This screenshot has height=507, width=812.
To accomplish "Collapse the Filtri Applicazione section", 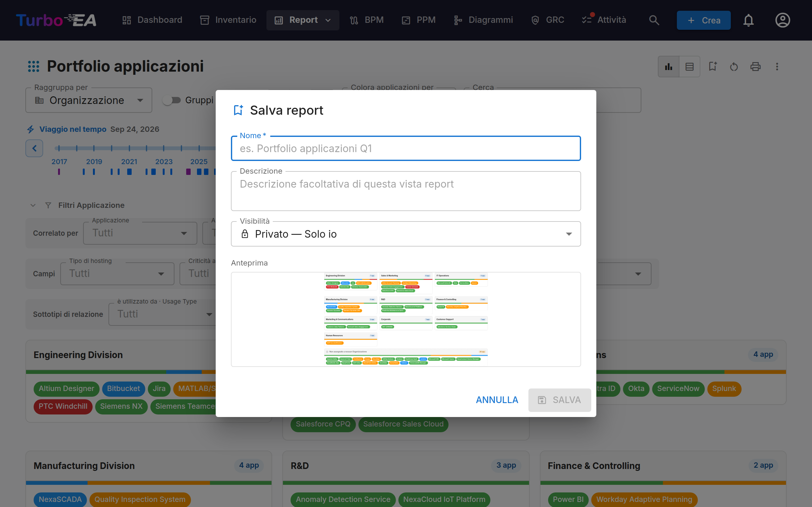I will [33, 205].
